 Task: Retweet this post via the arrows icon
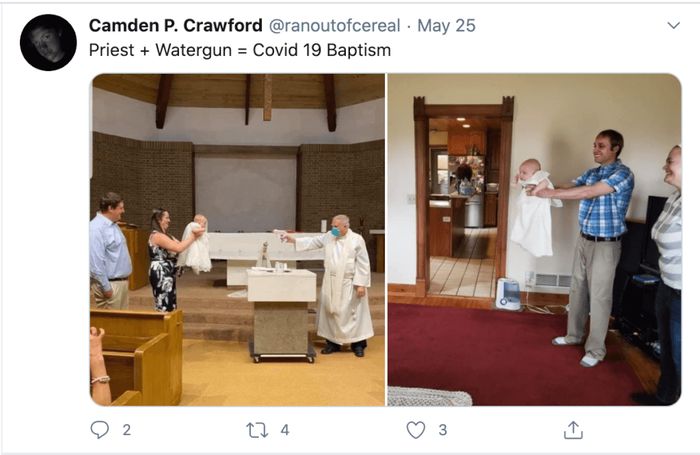click(x=257, y=430)
